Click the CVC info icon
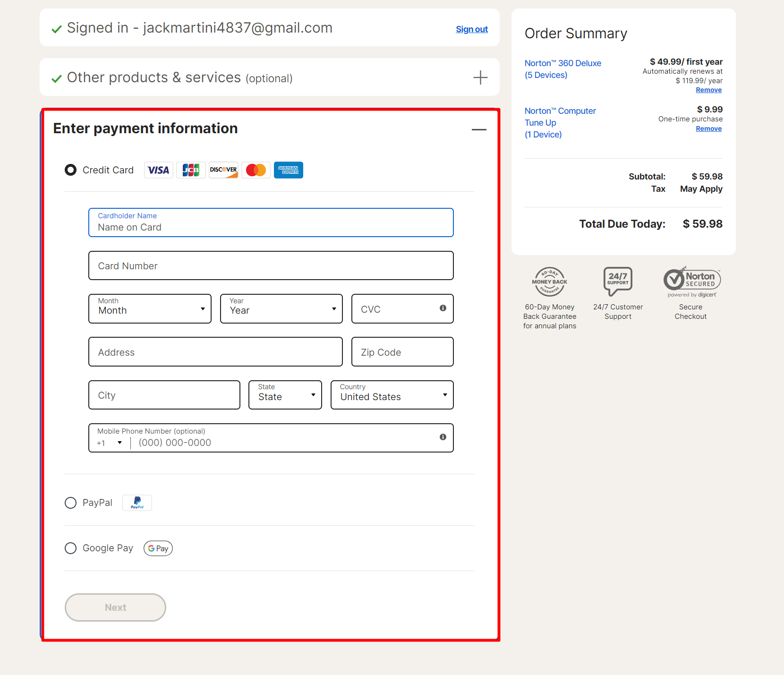Viewport: 784px width, 675px height. coord(443,308)
